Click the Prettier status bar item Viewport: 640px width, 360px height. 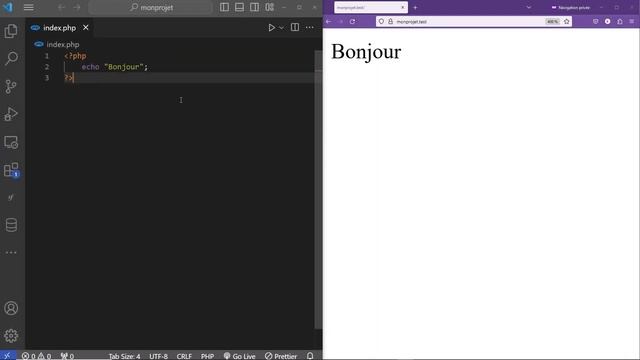coord(281,356)
